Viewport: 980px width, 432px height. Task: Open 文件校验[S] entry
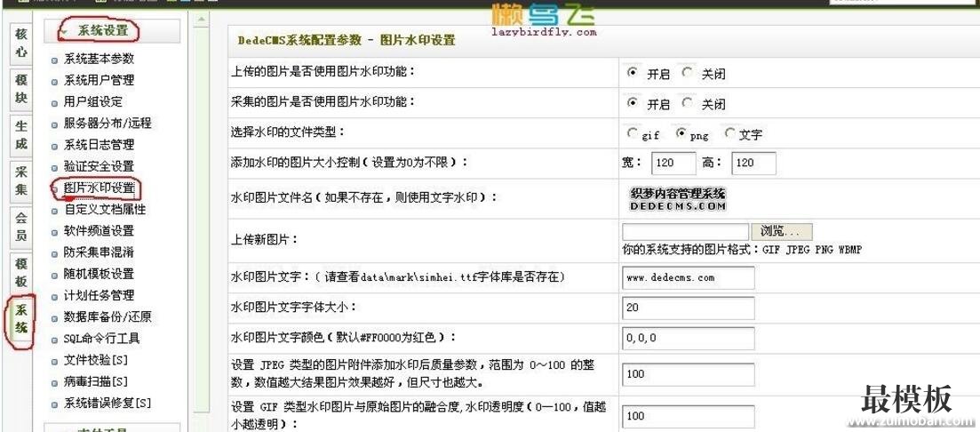coord(96,360)
